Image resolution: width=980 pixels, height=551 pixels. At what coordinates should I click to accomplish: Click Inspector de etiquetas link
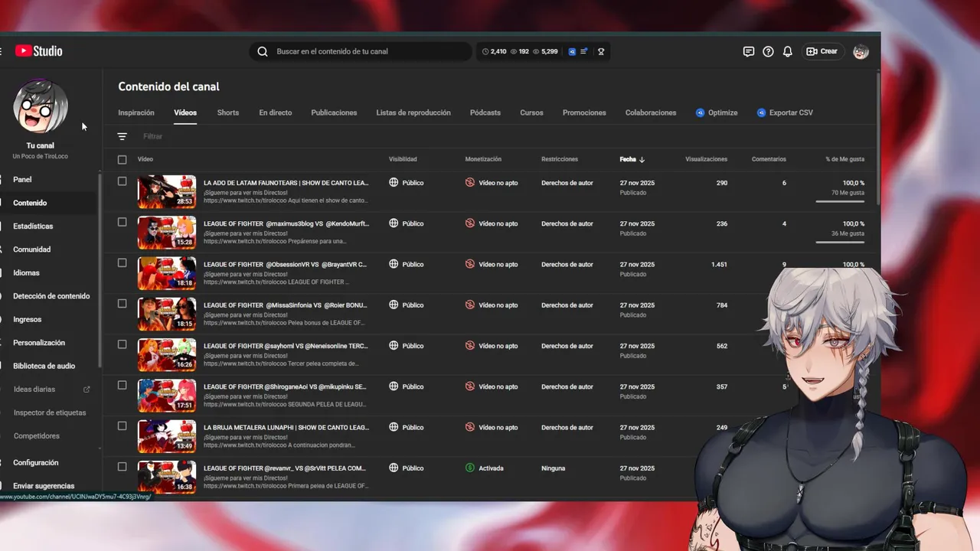pyautogui.click(x=50, y=412)
